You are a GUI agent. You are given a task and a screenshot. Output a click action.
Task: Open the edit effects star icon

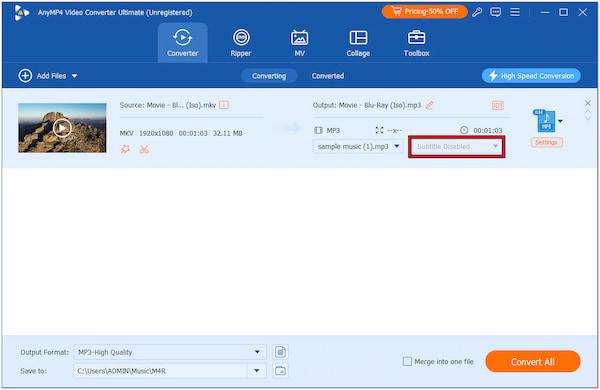125,149
